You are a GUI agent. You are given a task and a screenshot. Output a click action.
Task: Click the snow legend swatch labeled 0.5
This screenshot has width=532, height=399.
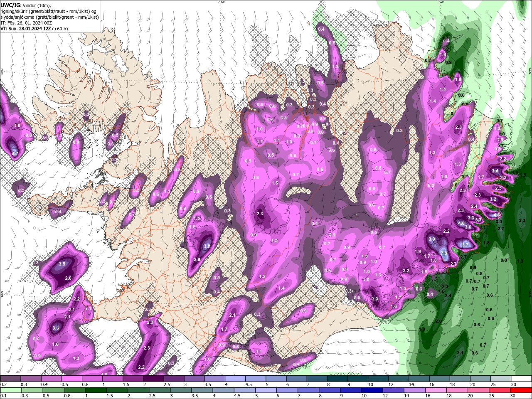[x=71, y=379]
